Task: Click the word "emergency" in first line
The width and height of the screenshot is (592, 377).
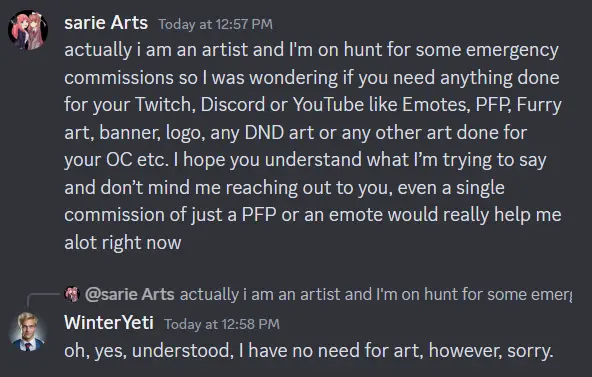Action: [512, 50]
